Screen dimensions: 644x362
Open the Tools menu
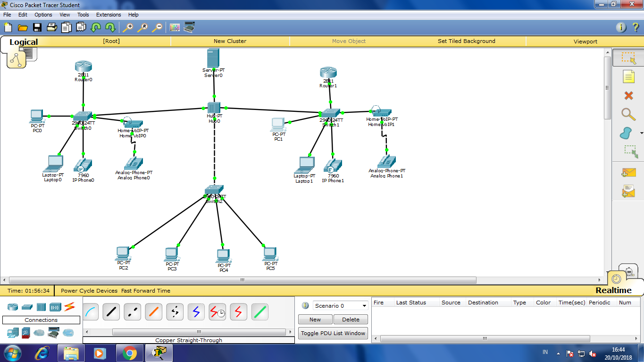coord(83,15)
